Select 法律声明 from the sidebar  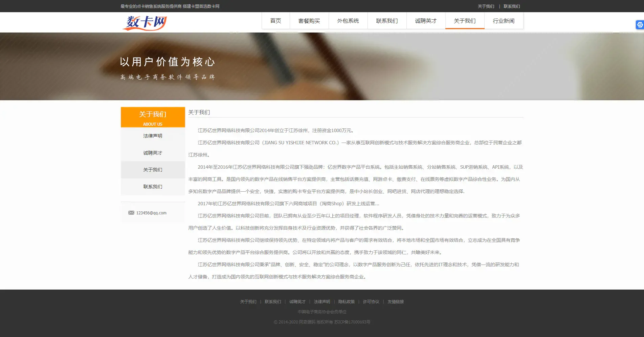[x=152, y=135]
